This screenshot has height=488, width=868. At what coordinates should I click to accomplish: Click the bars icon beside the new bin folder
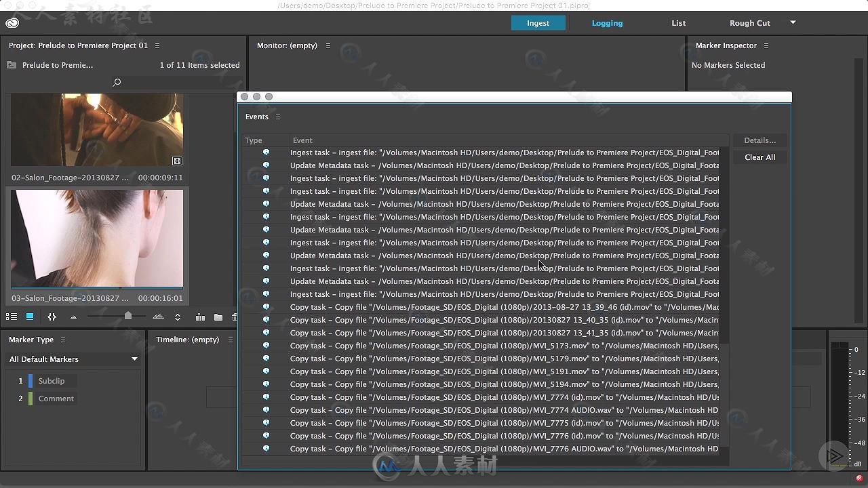(200, 317)
